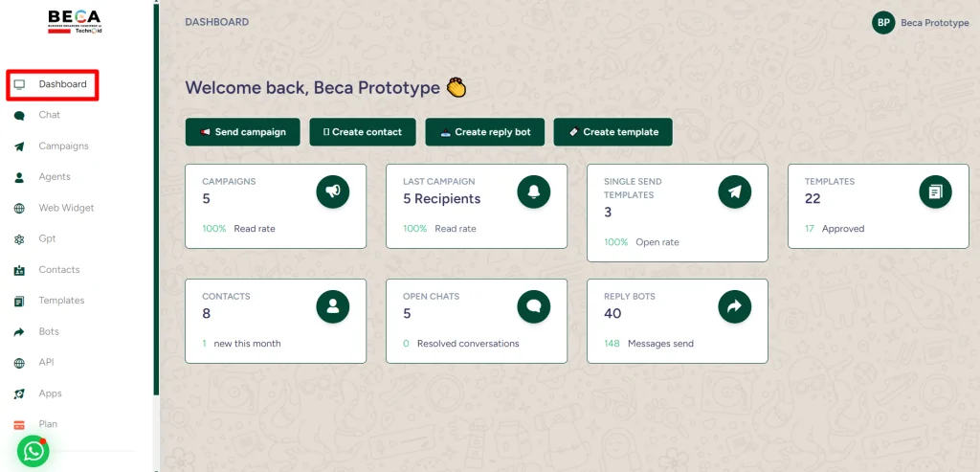
Task: Open the Web Widget sidebar item
Action: [66, 208]
